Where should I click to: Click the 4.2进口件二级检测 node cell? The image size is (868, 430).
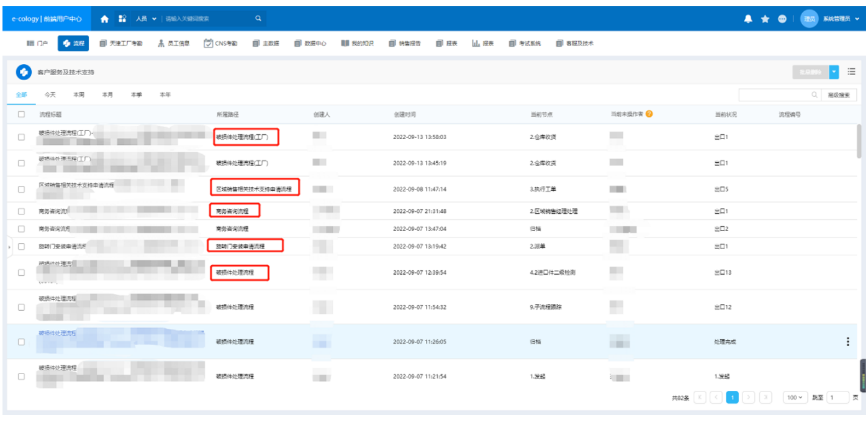(552, 272)
